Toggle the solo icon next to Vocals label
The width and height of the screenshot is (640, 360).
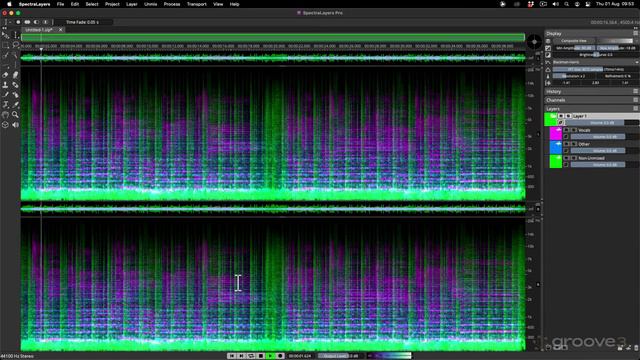coord(573,130)
